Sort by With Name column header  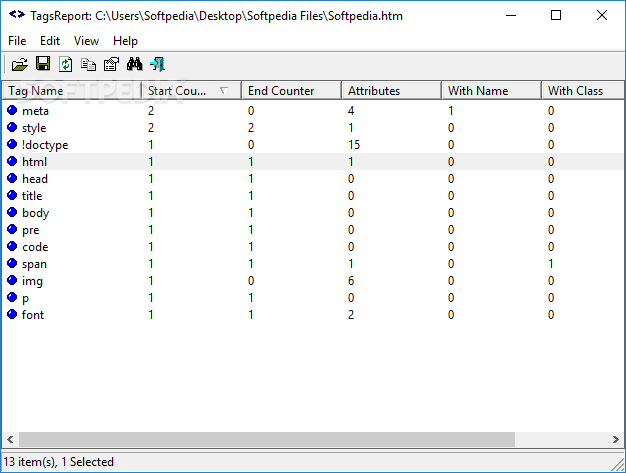(x=491, y=91)
